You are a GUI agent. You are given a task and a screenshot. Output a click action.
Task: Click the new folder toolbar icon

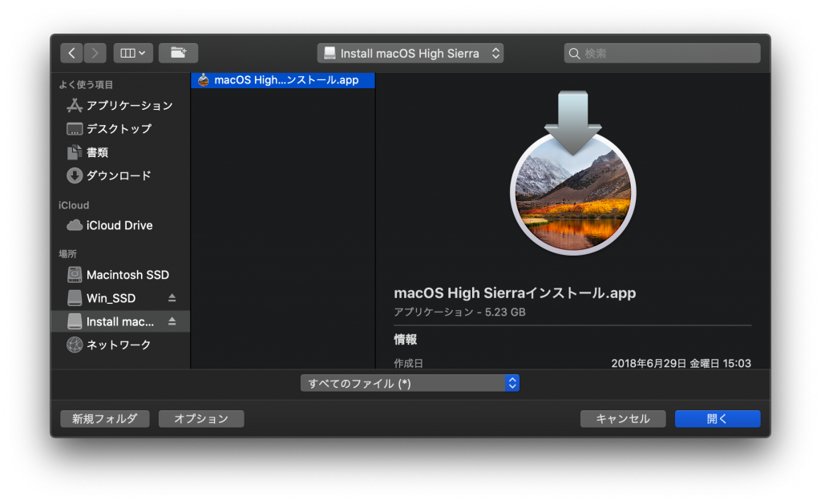178,53
